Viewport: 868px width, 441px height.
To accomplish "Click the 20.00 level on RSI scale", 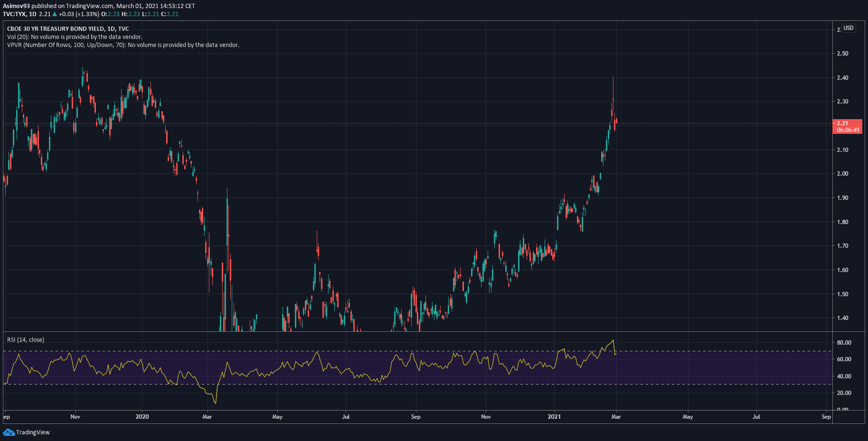I will click(844, 393).
